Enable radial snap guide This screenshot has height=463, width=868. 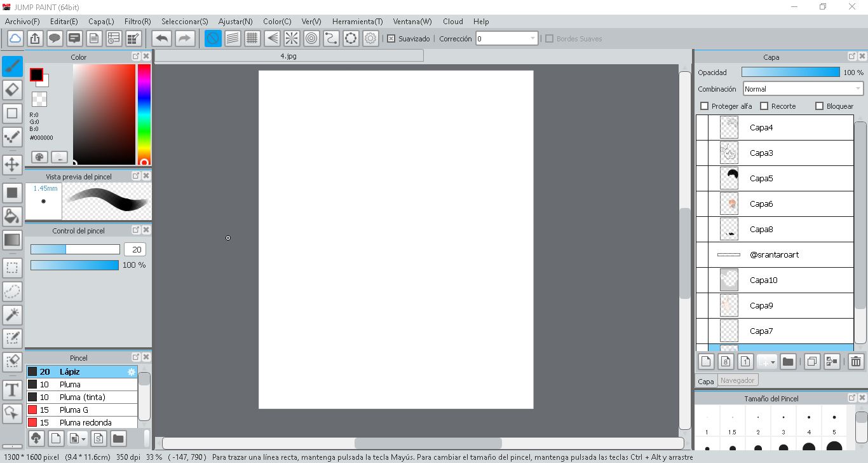[x=292, y=39]
